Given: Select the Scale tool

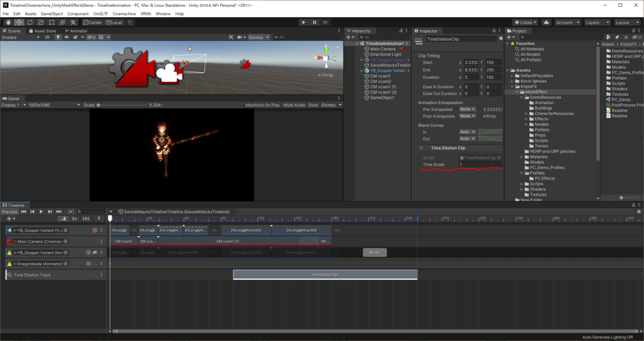Looking at the screenshot, I should (x=41, y=23).
